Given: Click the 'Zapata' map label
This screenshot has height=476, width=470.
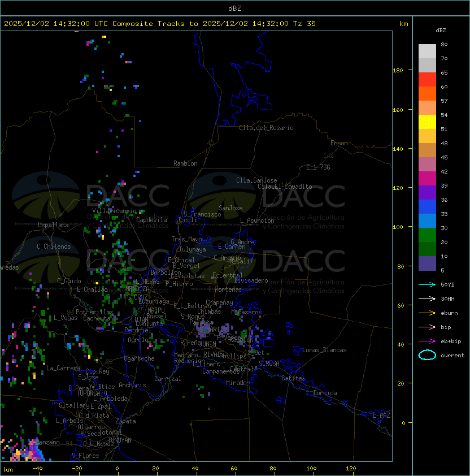Looking at the screenshot, I should [x=125, y=421].
